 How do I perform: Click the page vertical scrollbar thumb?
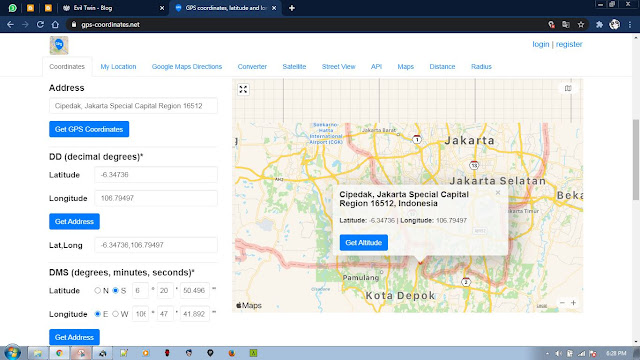636,160
